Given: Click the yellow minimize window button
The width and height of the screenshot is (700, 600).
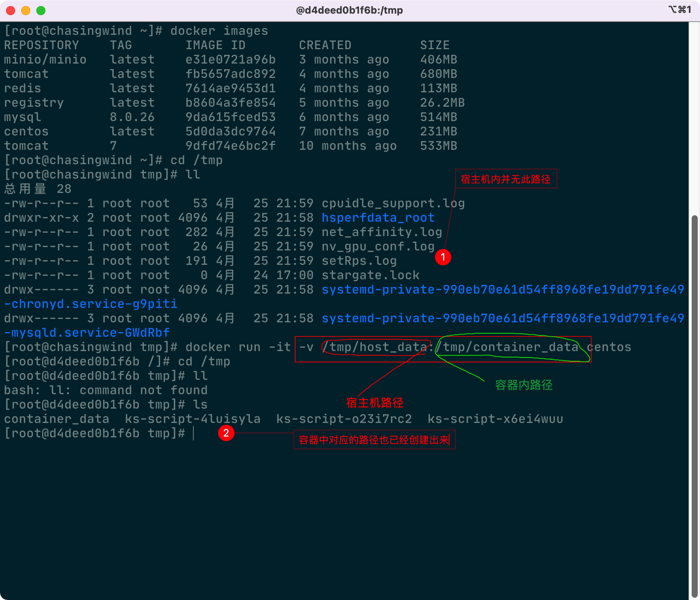Looking at the screenshot, I should tap(26, 10).
